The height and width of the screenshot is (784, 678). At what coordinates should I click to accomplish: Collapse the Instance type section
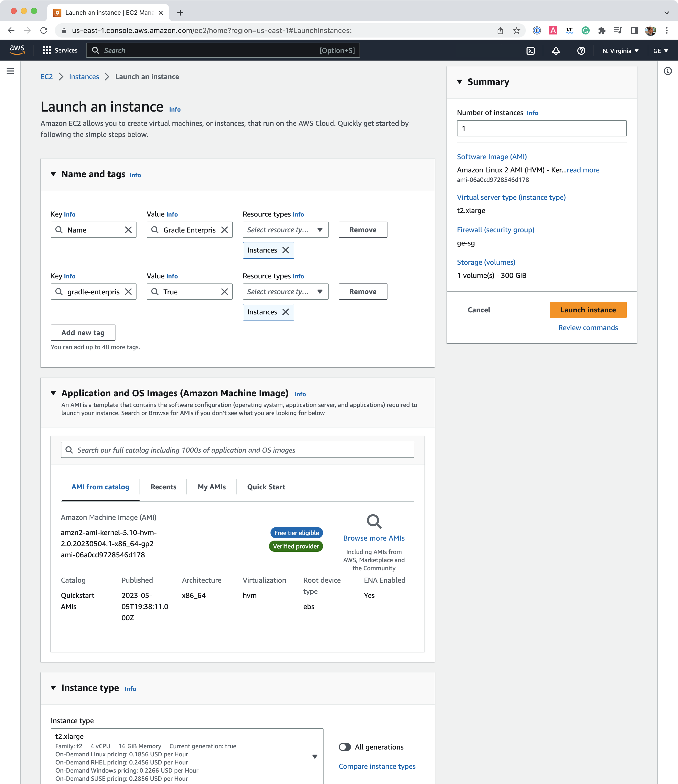click(53, 687)
